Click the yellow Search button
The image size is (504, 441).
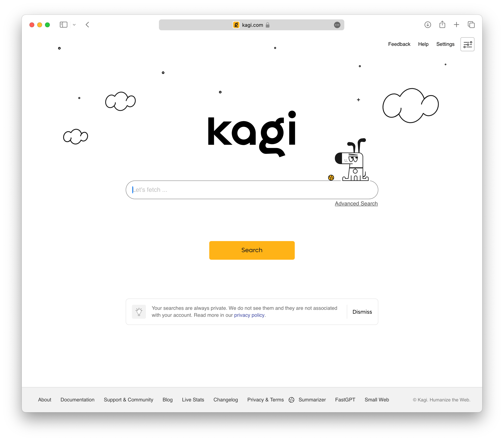[252, 250]
